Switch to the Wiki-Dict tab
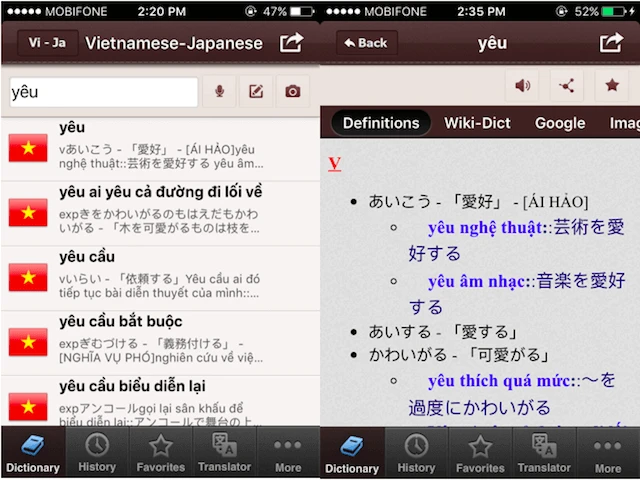Viewport: 640px width, 480px height. (477, 123)
